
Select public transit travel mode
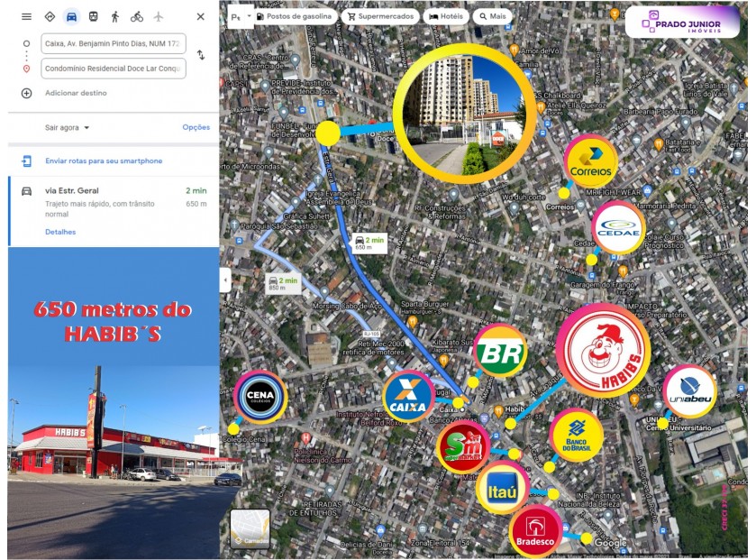93,16
